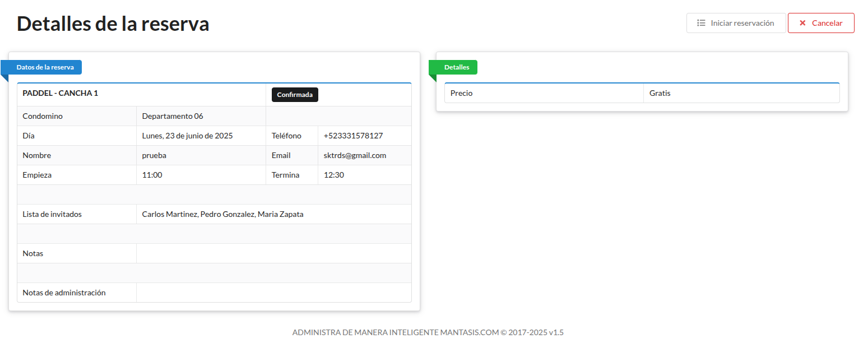Click the Notas de administración label

64,293
